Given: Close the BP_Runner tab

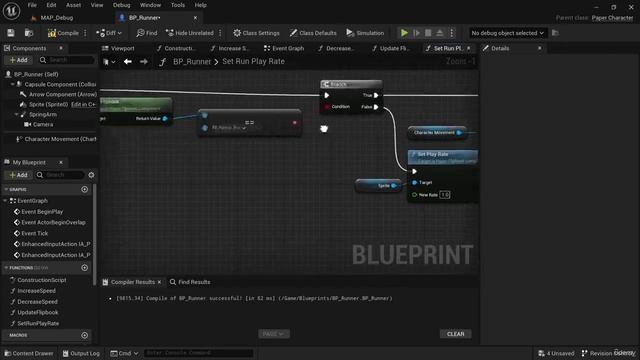Looking at the screenshot, I should [x=195, y=18].
